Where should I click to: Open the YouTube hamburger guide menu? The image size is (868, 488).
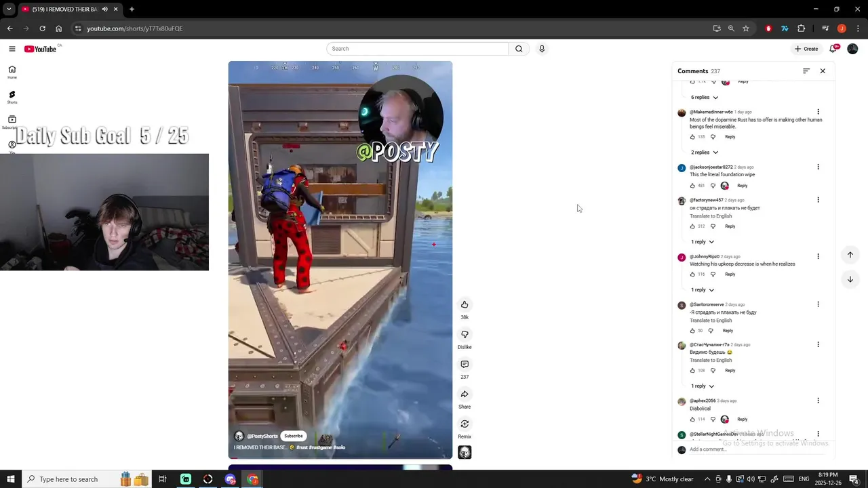click(x=12, y=49)
